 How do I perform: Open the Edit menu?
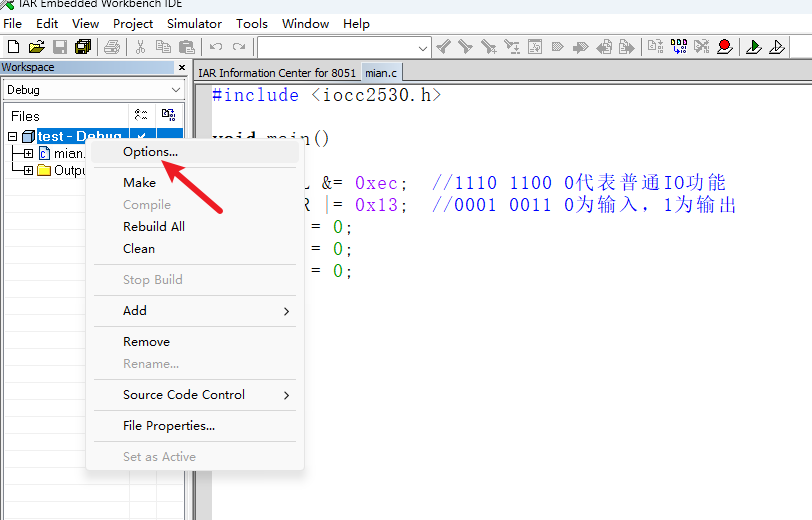(x=47, y=24)
